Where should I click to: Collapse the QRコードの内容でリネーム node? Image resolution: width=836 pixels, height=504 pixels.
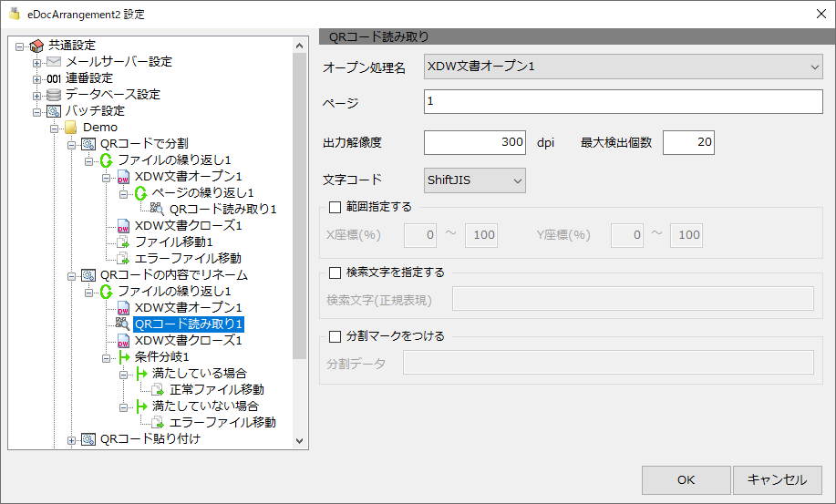tap(71, 276)
